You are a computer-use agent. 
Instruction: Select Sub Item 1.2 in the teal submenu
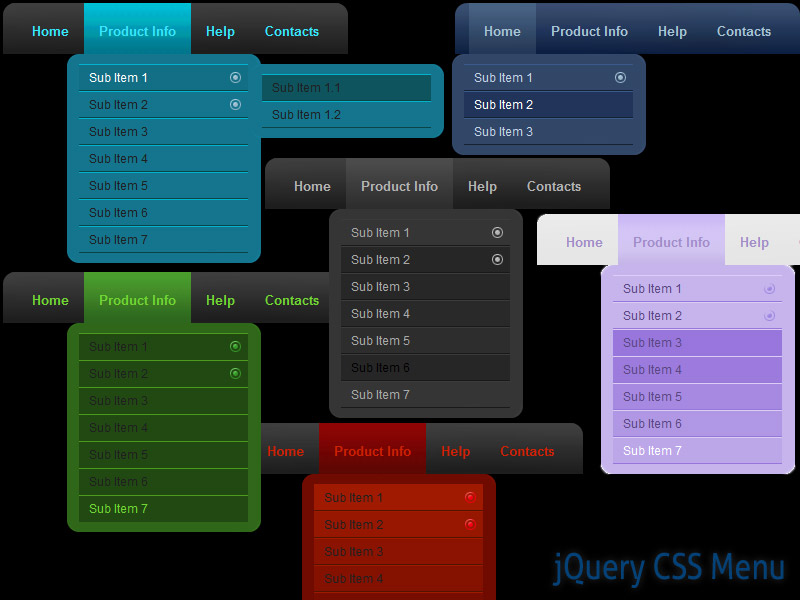coord(305,114)
